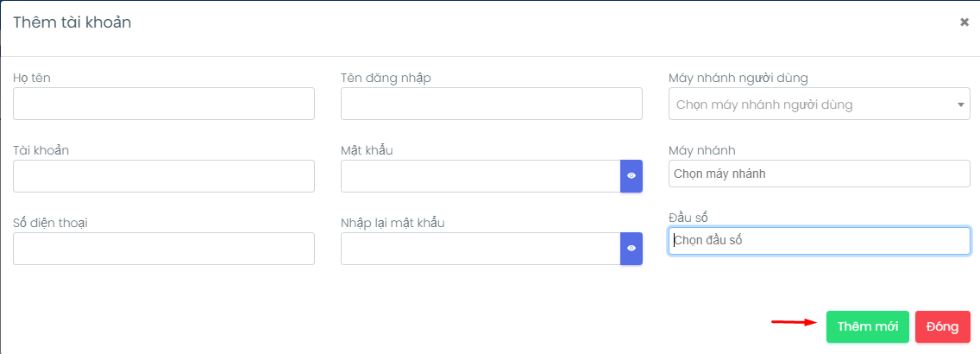This screenshot has height=354, width=980.
Task: Click the Mật khẩu password input
Action: point(481,176)
